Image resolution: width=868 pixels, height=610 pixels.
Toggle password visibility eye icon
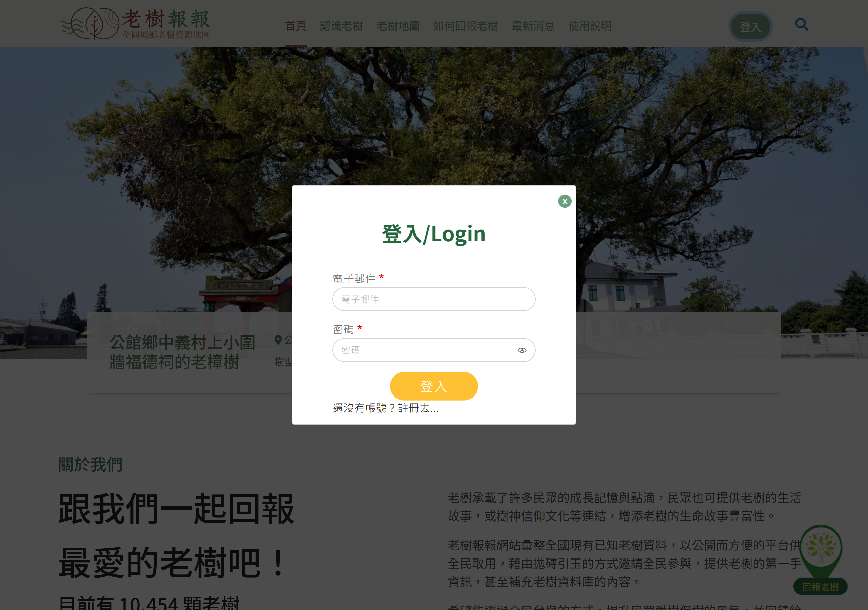tap(522, 350)
